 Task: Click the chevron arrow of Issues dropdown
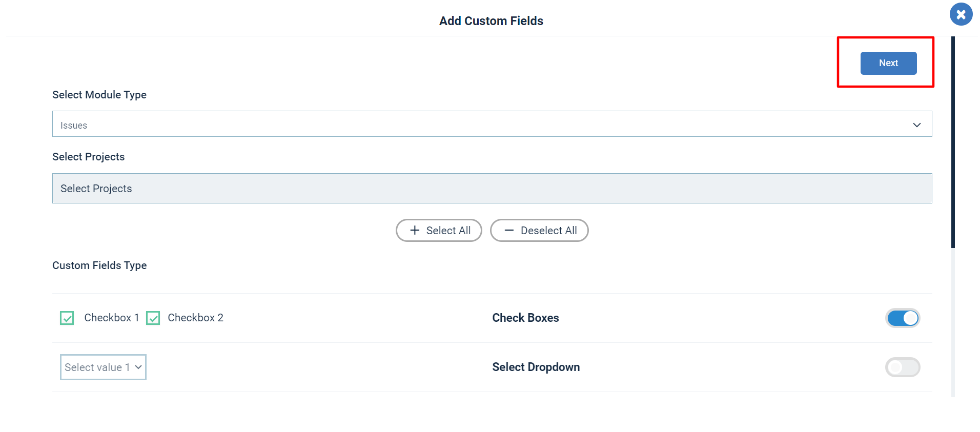917,125
